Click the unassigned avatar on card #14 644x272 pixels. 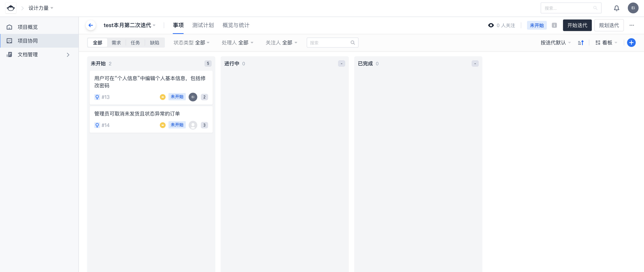pyautogui.click(x=193, y=125)
